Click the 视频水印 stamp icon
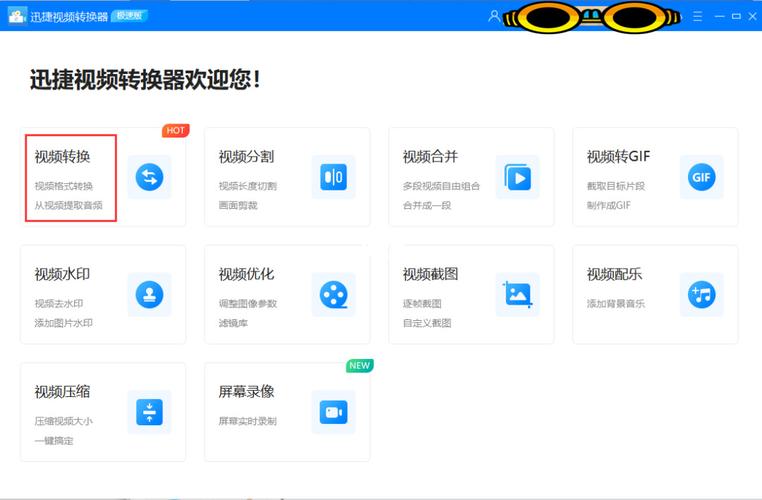 (150, 295)
